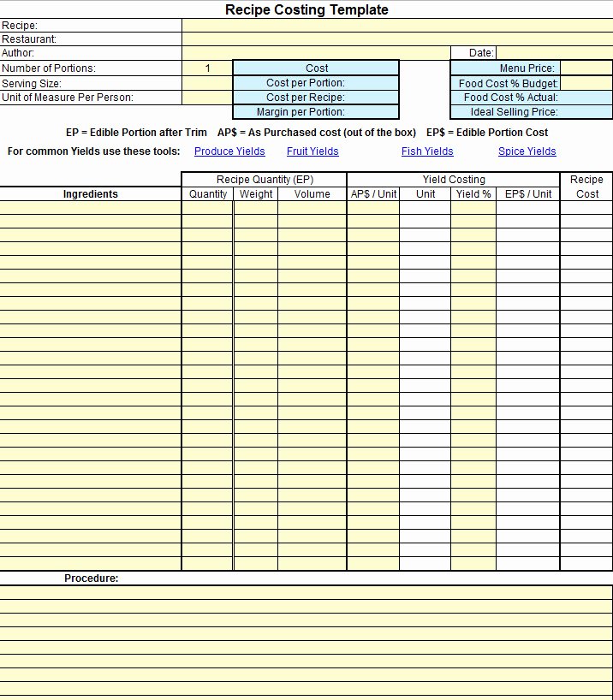Viewport: 613px width, 700px height.
Task: Click the Volume column header
Action: pos(312,194)
